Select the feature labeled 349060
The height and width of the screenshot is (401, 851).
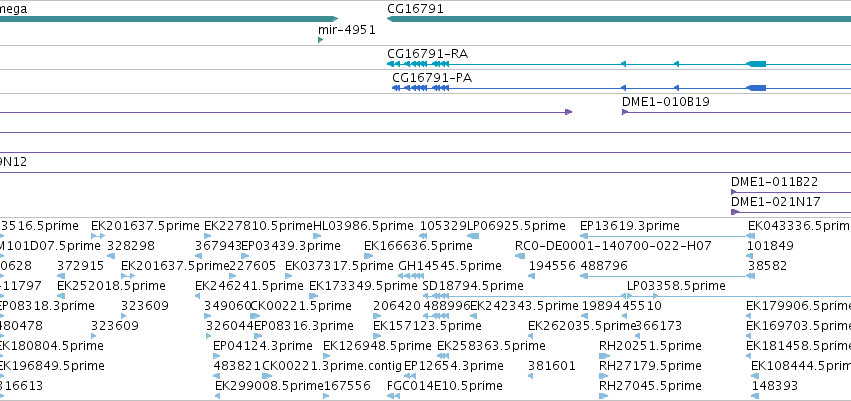(227, 305)
